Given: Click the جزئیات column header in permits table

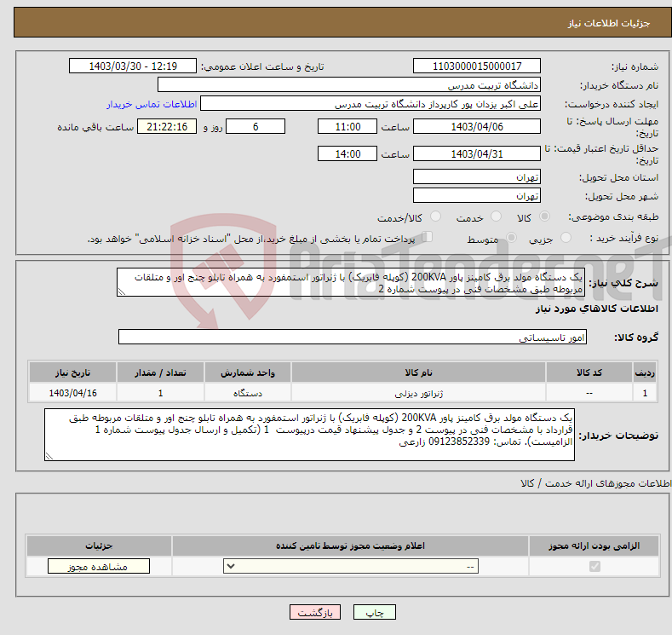Looking at the screenshot, I should (99, 546).
